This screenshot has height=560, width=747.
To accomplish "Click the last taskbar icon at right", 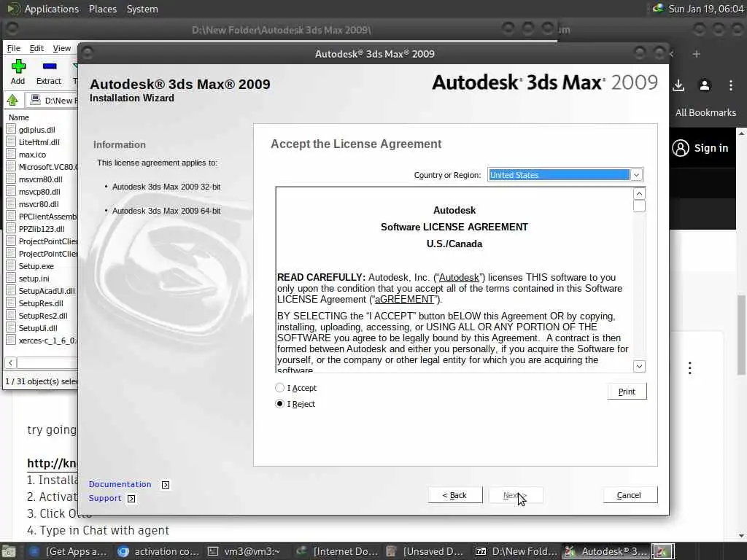I will [x=662, y=551].
